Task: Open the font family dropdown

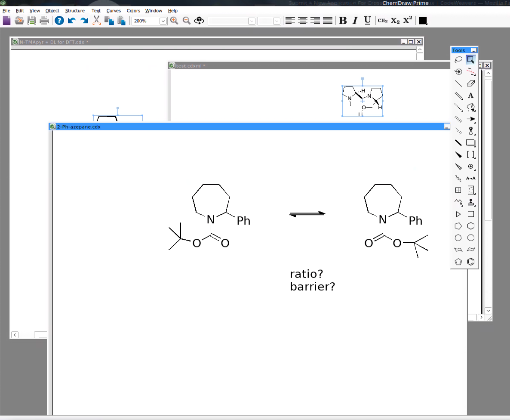Action: (x=251, y=21)
